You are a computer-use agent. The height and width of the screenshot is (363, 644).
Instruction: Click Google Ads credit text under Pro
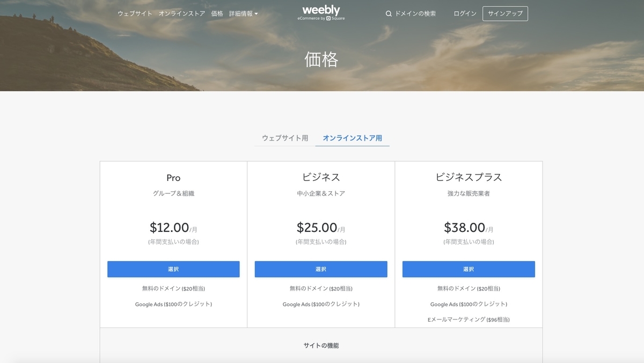point(173,304)
